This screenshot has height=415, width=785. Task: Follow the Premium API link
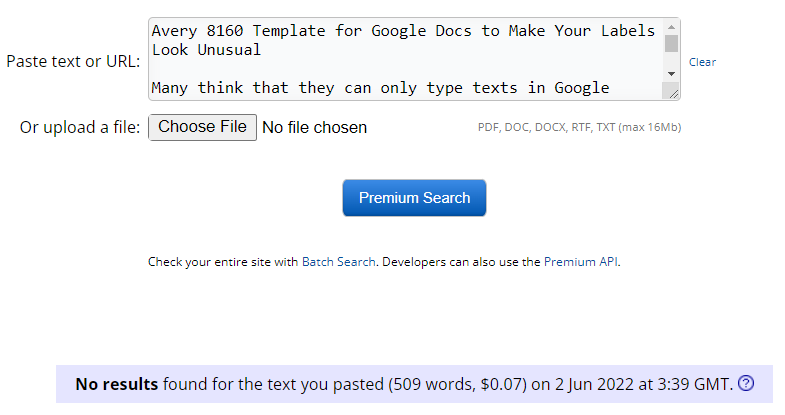pos(581,262)
